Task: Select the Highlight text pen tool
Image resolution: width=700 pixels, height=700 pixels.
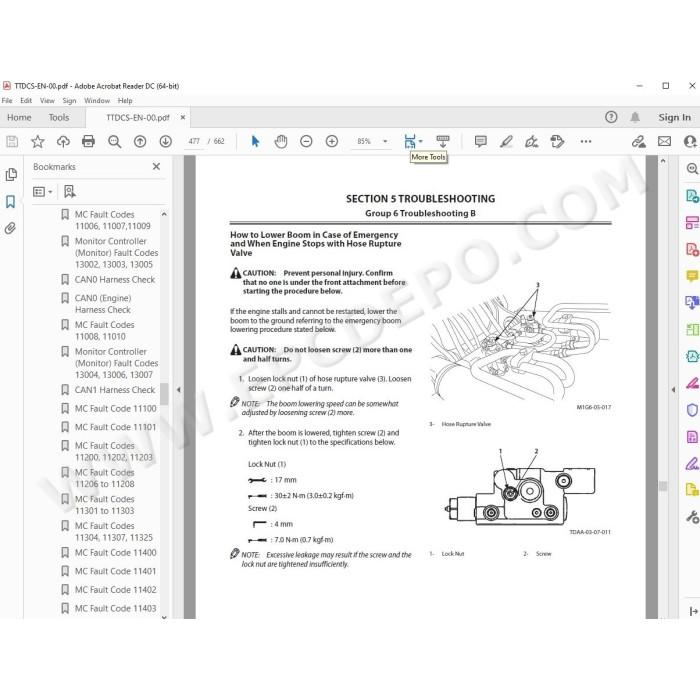Action: [x=506, y=142]
